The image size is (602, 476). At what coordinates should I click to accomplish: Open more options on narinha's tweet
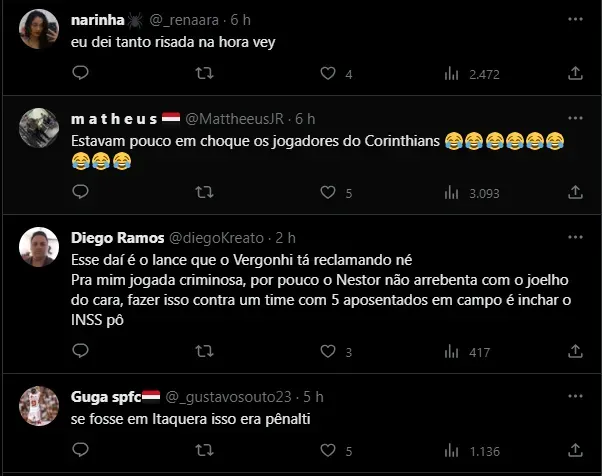tap(574, 20)
